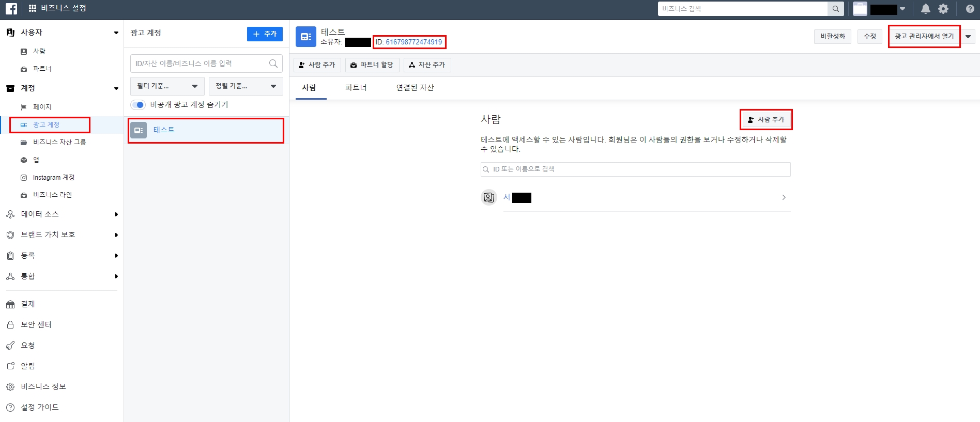
Task: Open the settings gear icon in top bar
Action: pyautogui.click(x=943, y=9)
